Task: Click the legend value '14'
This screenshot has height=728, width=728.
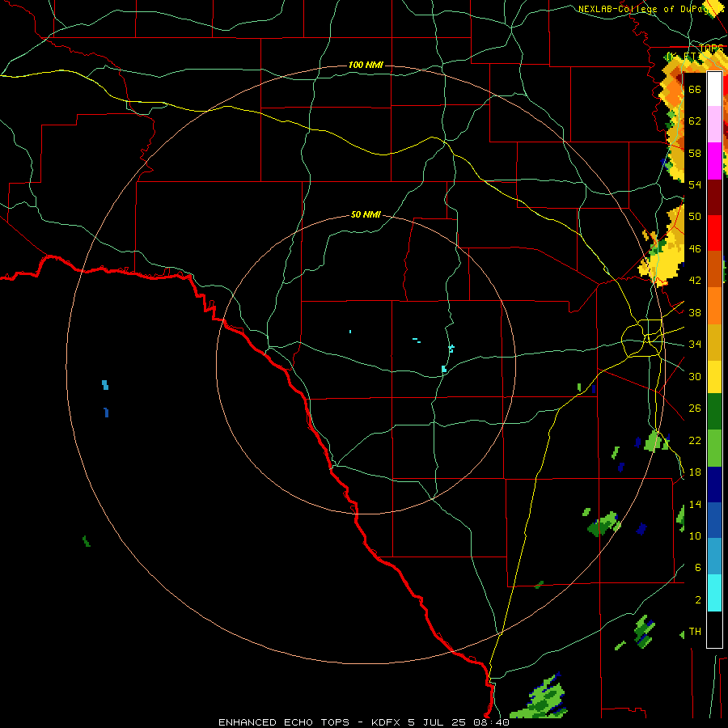Action: pos(695,504)
